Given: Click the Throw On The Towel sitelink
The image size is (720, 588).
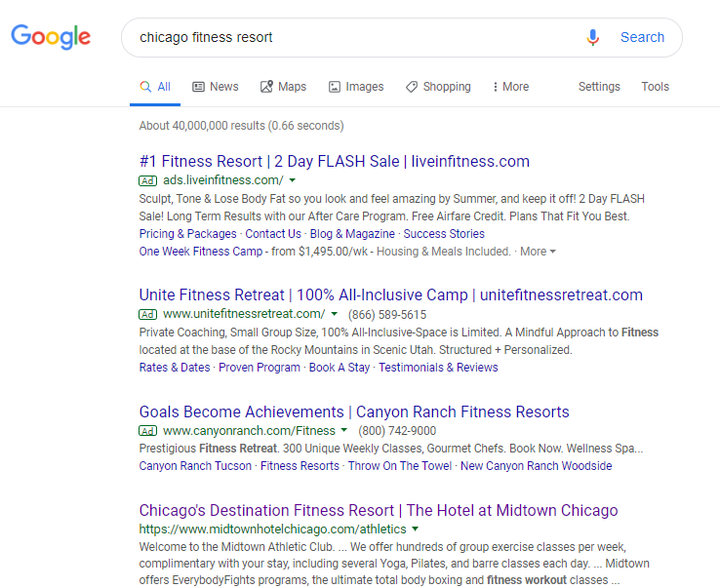Looking at the screenshot, I should pos(400,466).
